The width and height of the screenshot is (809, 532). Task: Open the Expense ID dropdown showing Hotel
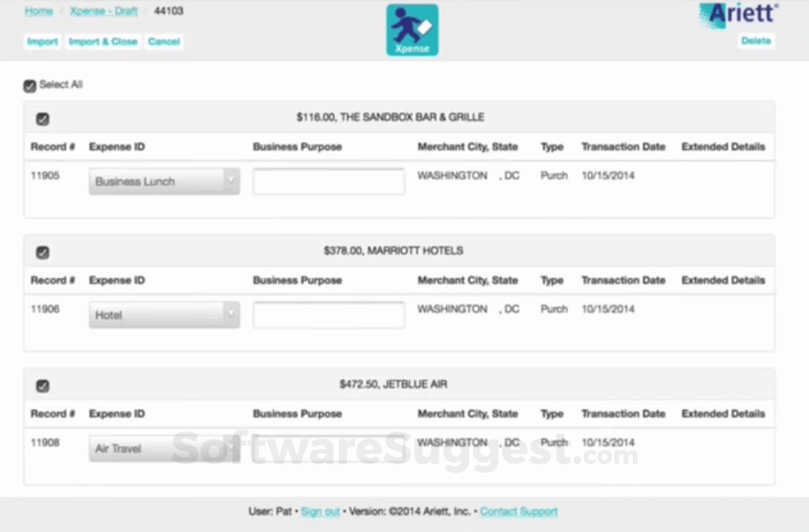(163, 315)
